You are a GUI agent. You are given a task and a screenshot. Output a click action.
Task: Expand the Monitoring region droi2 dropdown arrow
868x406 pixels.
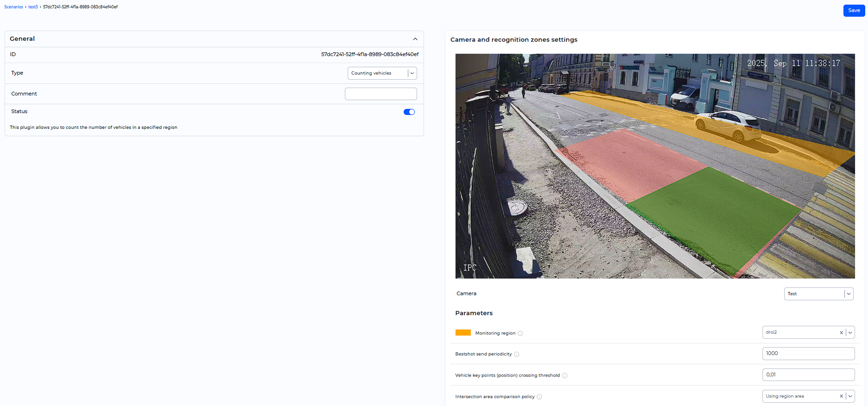click(850, 333)
